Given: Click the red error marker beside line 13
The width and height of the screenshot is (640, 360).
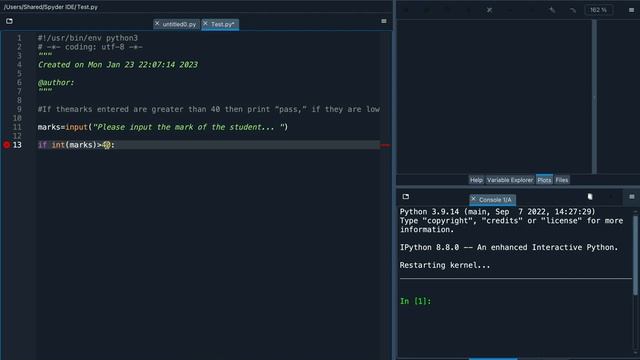Looking at the screenshot, I should pos(385,145).
